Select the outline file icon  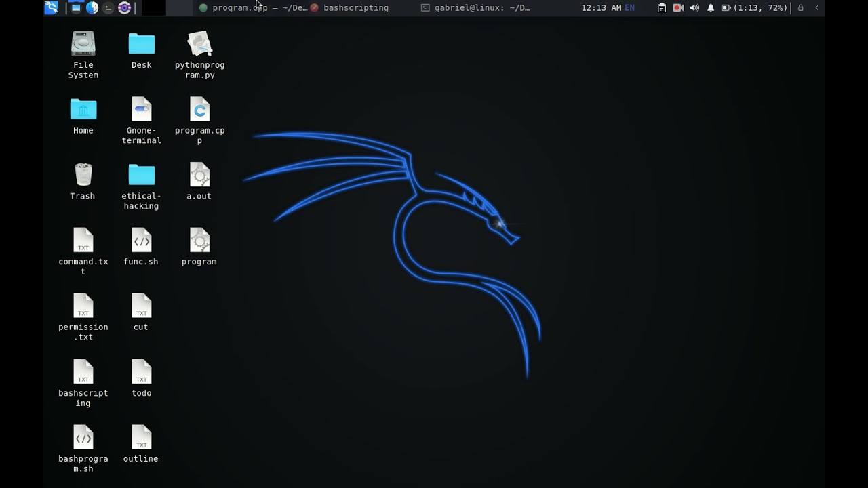coord(141,445)
